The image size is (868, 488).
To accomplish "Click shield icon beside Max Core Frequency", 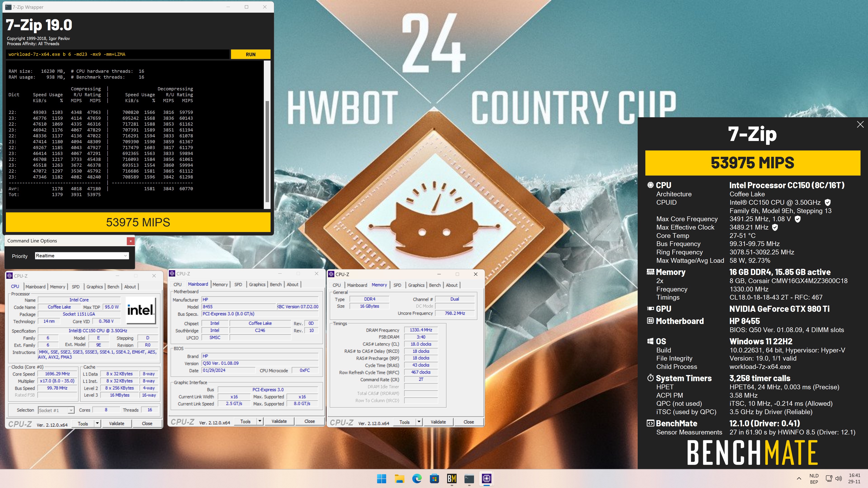I will coord(797,219).
